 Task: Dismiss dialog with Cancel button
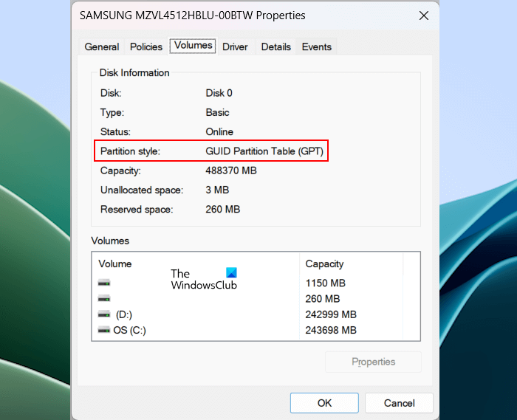pos(399,403)
